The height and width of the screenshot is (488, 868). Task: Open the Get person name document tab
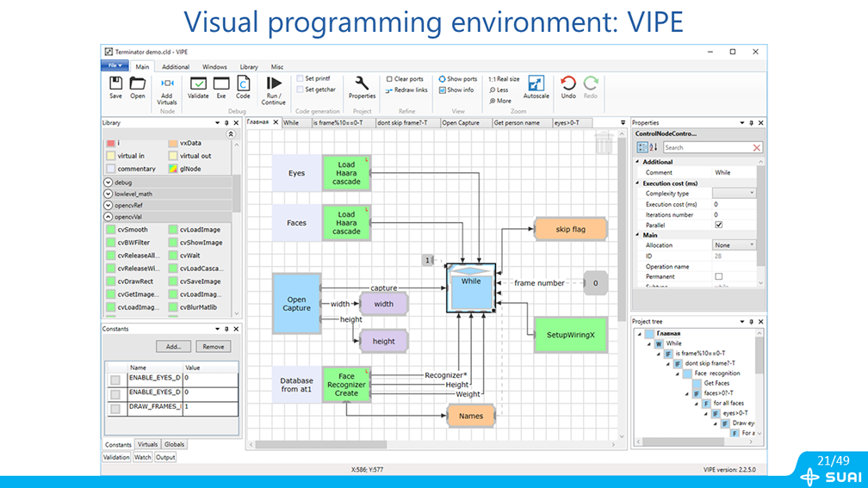click(517, 123)
